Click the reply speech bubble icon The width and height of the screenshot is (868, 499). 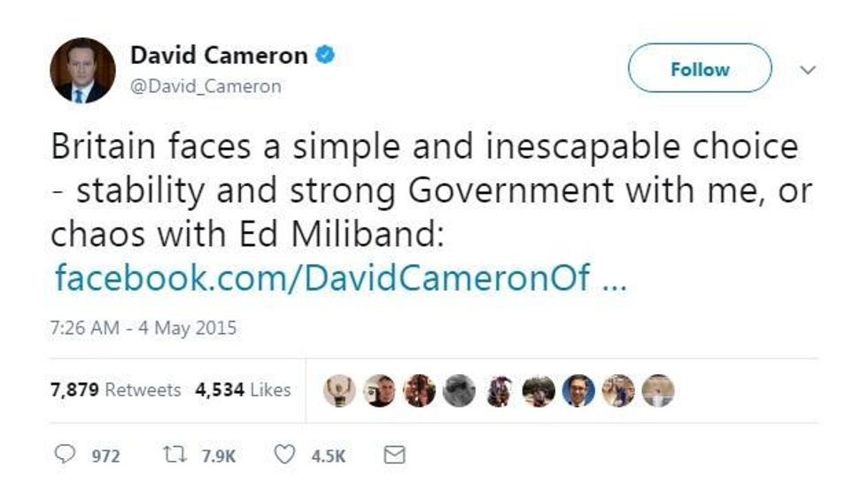click(66, 456)
